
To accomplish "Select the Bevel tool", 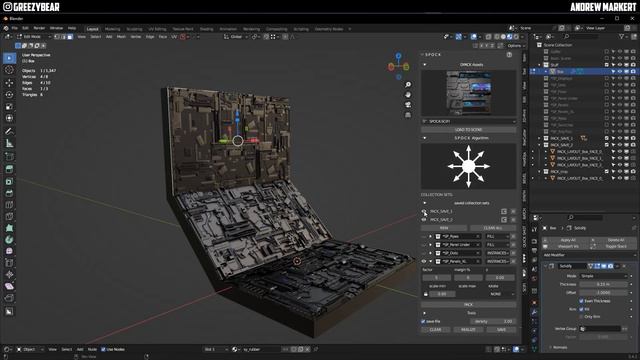I will pyautogui.click(x=9, y=193).
